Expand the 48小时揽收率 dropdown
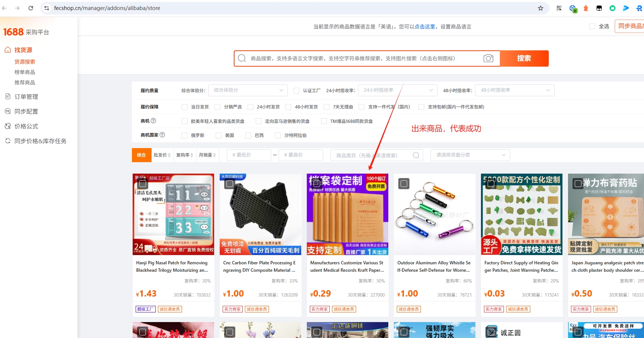The height and width of the screenshot is (338, 644). (x=515, y=90)
